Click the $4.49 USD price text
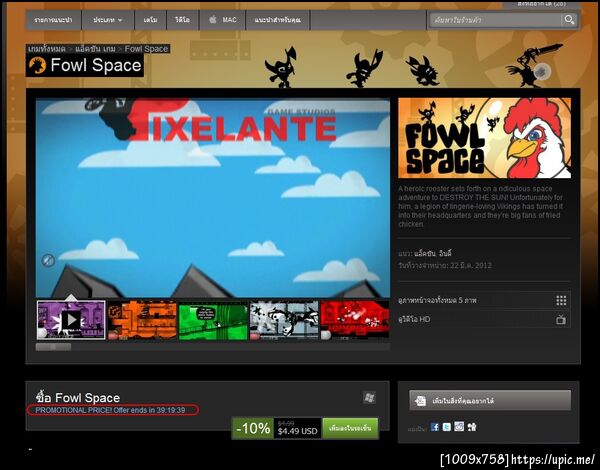This screenshot has height=470, width=600. point(297,431)
